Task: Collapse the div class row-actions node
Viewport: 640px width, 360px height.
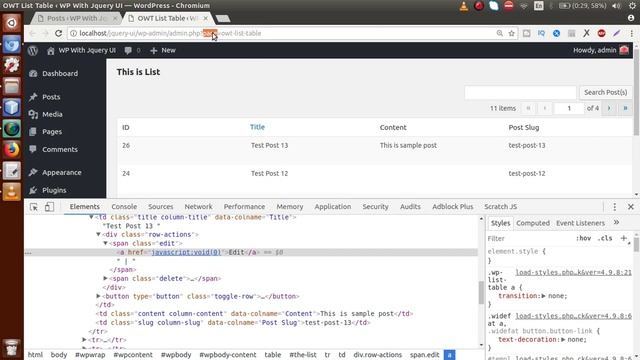Action: [x=98, y=235]
